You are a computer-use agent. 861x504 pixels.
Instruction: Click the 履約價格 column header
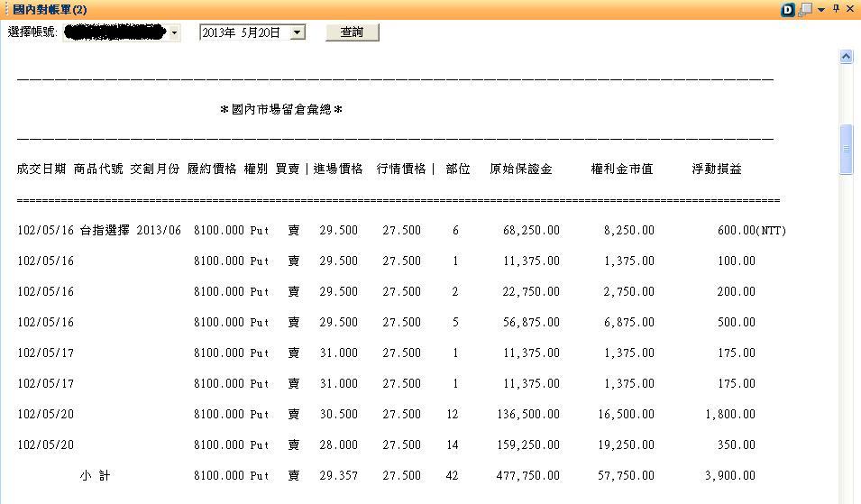(x=212, y=170)
